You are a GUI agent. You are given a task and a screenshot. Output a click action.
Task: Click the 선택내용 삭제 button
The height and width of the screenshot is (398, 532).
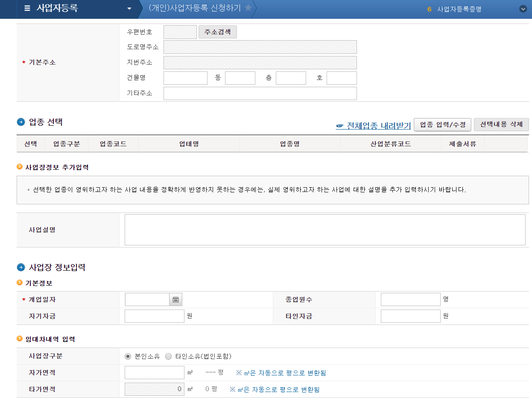click(501, 124)
